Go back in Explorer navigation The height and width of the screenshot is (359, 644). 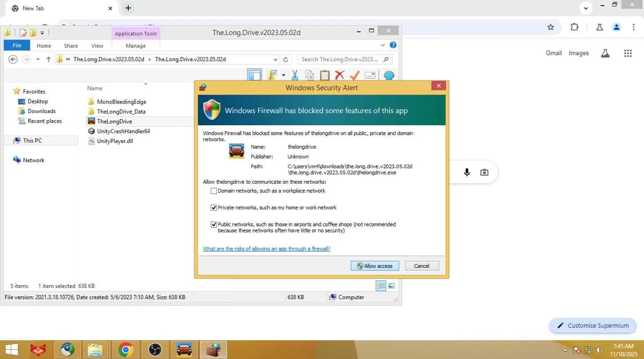(x=13, y=59)
